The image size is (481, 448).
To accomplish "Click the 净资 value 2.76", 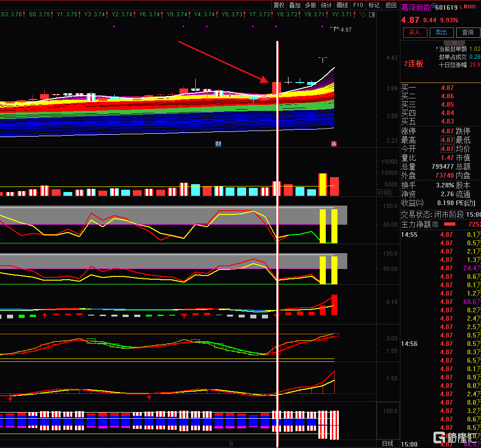I will click(447, 194).
